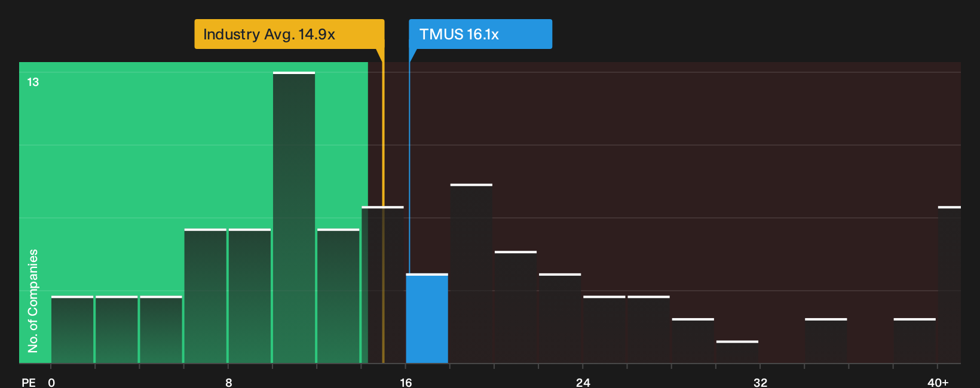Image resolution: width=980 pixels, height=388 pixels.
Task: Click the axis value 40+
Action: (x=938, y=382)
